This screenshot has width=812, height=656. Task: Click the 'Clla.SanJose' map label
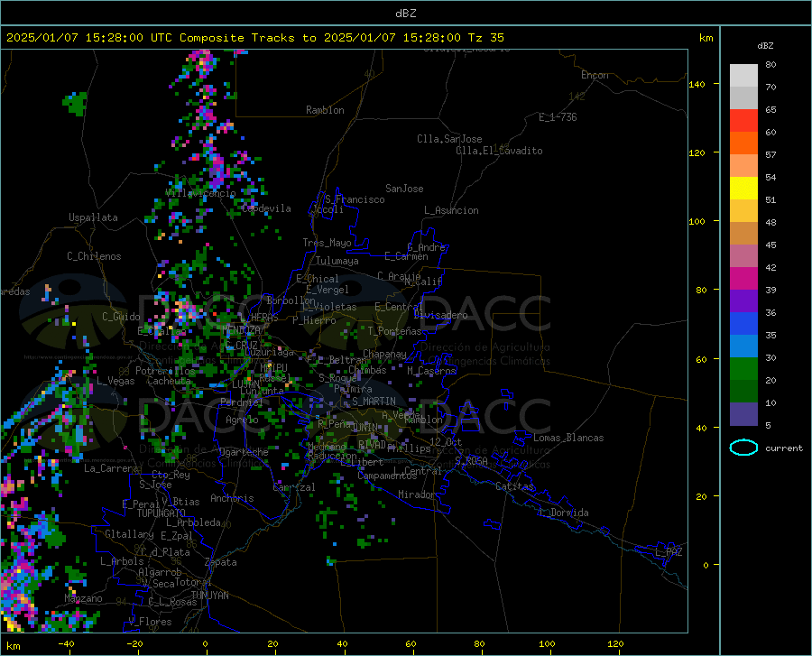[x=449, y=139]
